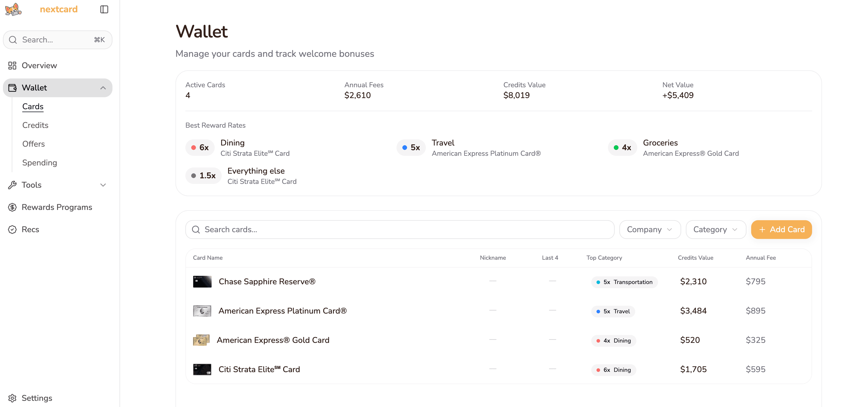Click the $895 annual fee
The height and width of the screenshot is (407, 868).
(x=756, y=311)
